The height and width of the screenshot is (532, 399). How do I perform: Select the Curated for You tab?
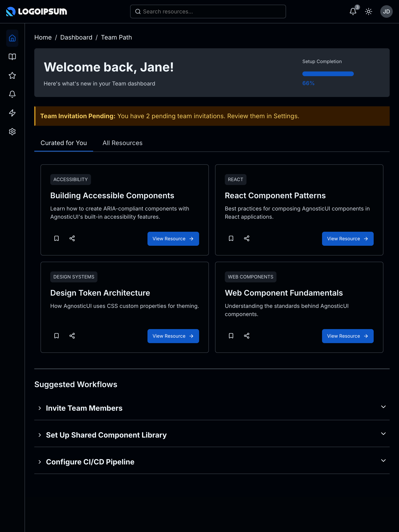(x=64, y=143)
